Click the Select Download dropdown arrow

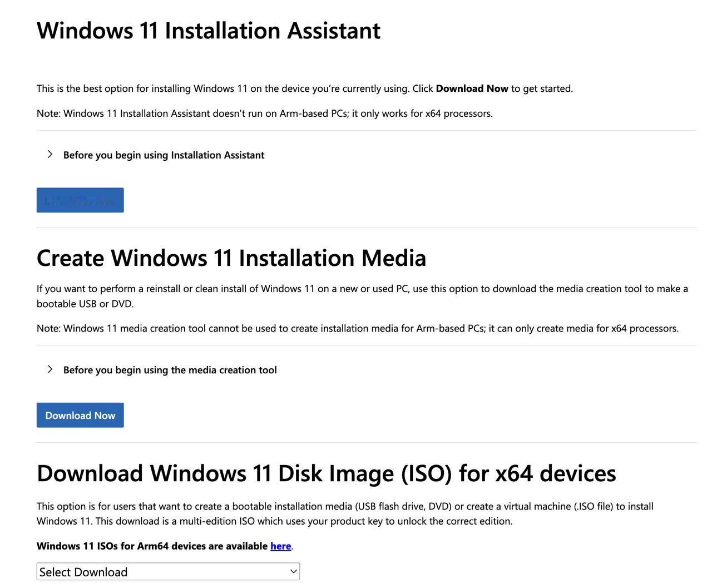click(293, 571)
